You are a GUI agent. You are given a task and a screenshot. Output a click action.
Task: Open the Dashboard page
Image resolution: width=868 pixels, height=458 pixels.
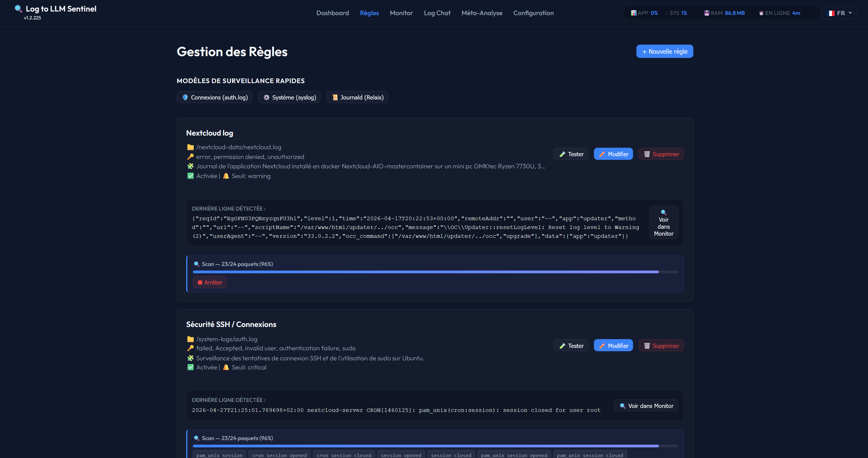point(332,13)
